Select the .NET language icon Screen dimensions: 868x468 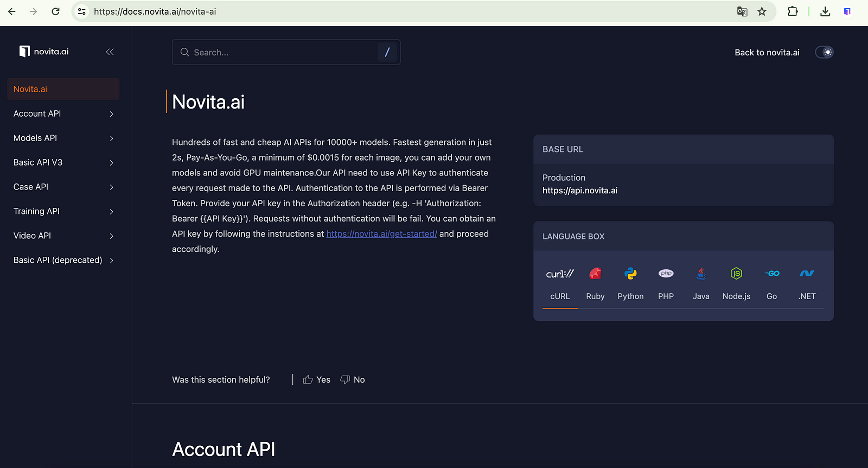pyautogui.click(x=807, y=274)
